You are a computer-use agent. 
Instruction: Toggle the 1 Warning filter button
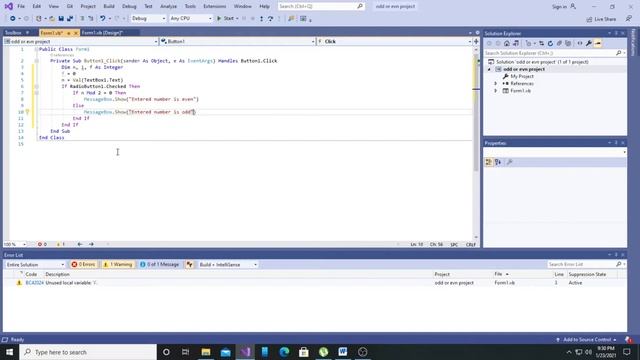click(x=118, y=264)
